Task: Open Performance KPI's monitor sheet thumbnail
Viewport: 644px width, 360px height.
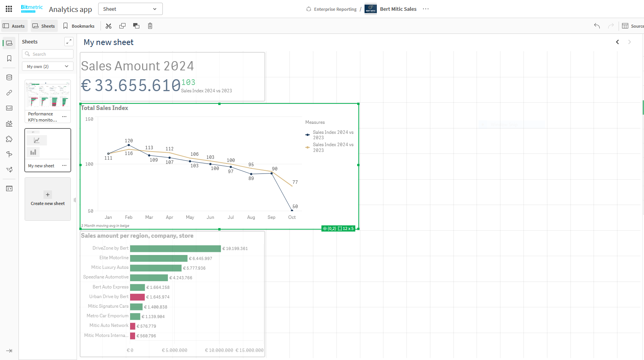Action: [x=48, y=95]
